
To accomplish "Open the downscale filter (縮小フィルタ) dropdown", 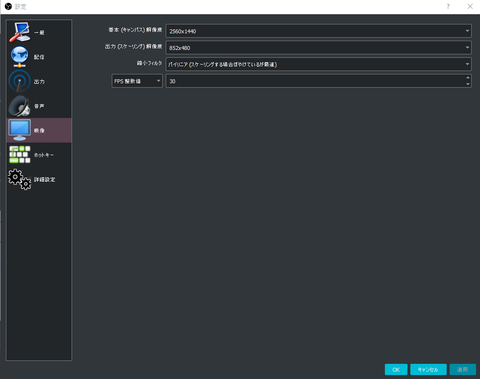I will [318, 64].
